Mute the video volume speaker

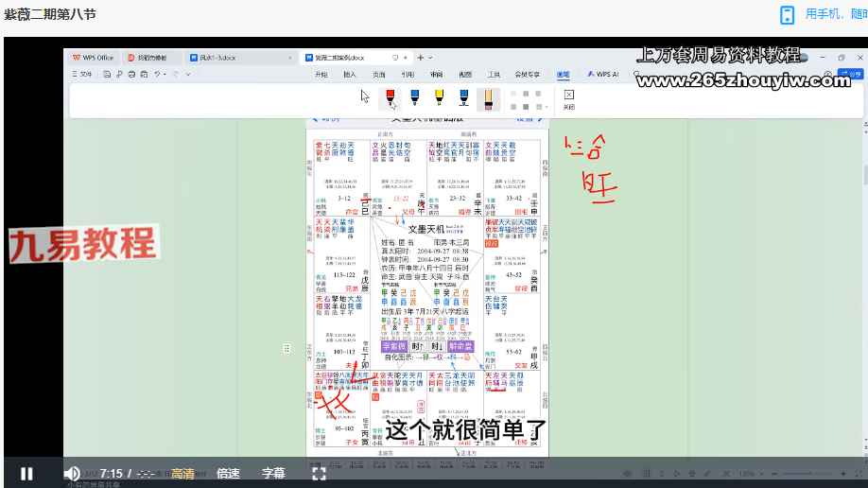pyautogui.click(x=72, y=473)
